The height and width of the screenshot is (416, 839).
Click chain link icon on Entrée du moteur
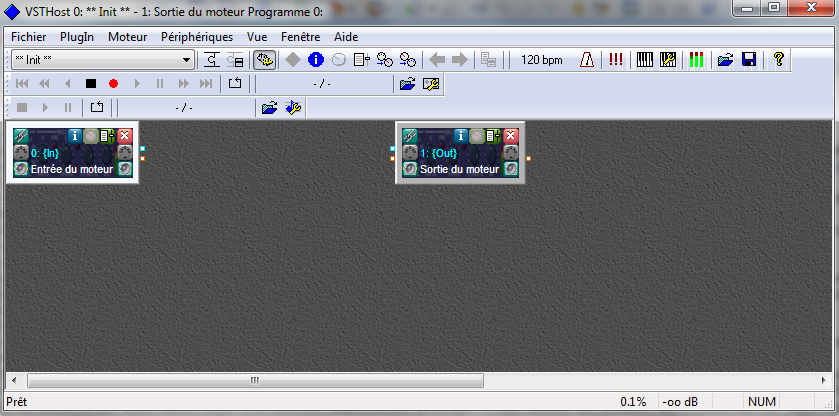[x=21, y=136]
